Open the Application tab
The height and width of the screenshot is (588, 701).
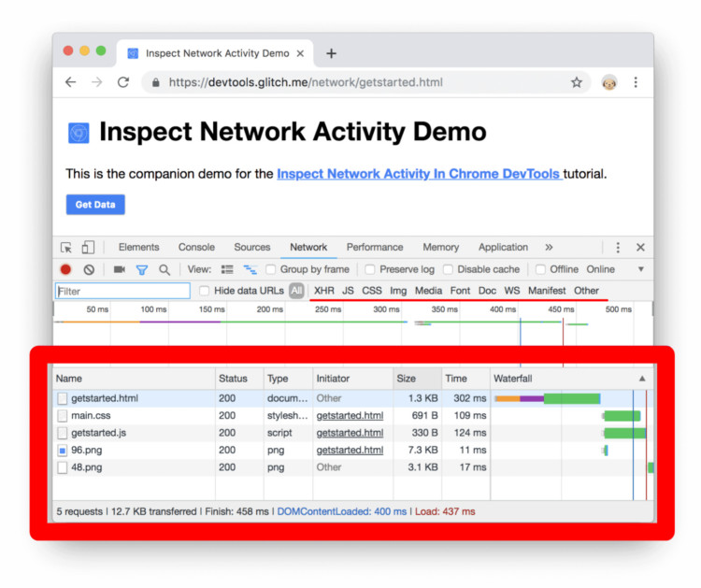click(503, 248)
